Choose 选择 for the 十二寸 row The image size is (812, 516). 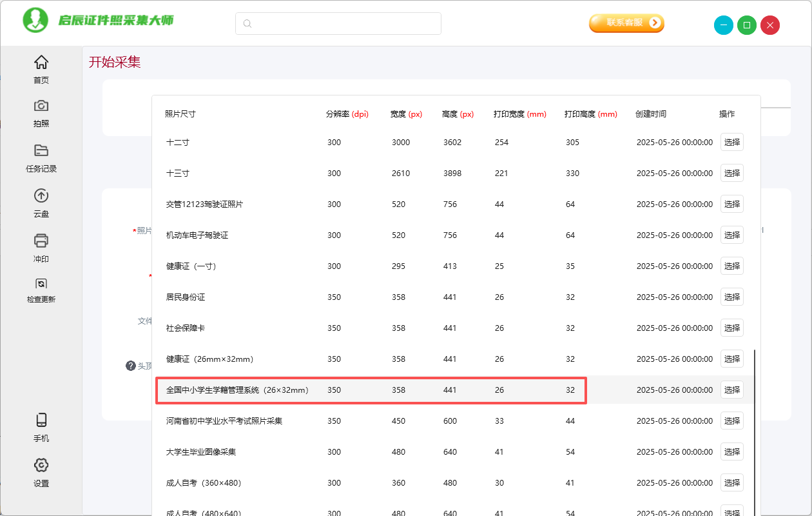(732, 142)
